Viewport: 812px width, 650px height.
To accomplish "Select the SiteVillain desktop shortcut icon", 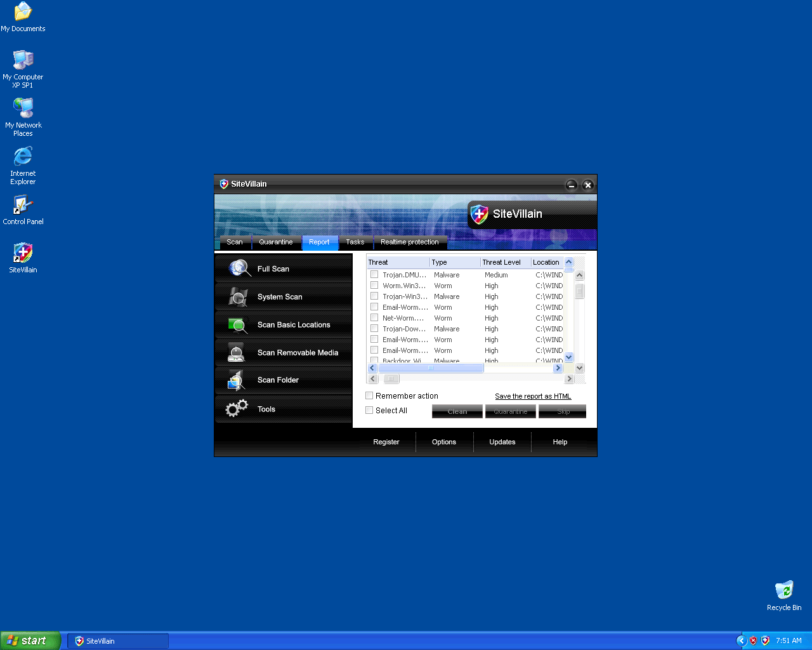I will (23, 253).
